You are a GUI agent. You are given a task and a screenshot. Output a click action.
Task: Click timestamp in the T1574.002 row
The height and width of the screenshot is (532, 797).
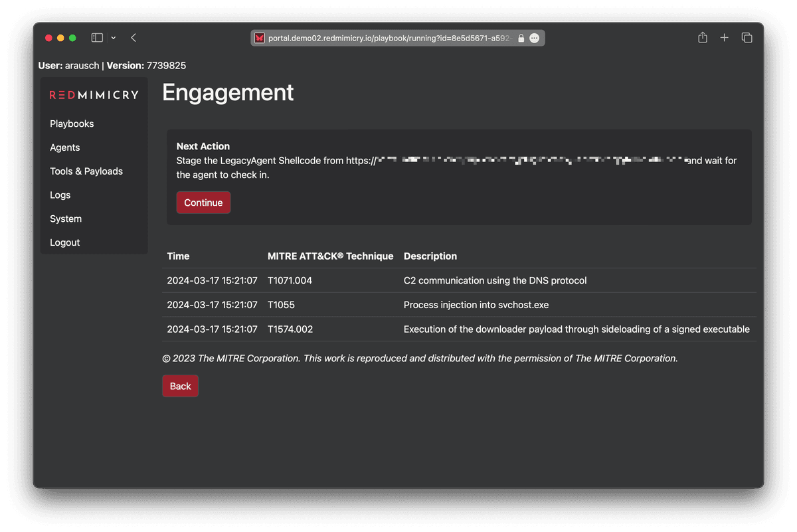[212, 329]
